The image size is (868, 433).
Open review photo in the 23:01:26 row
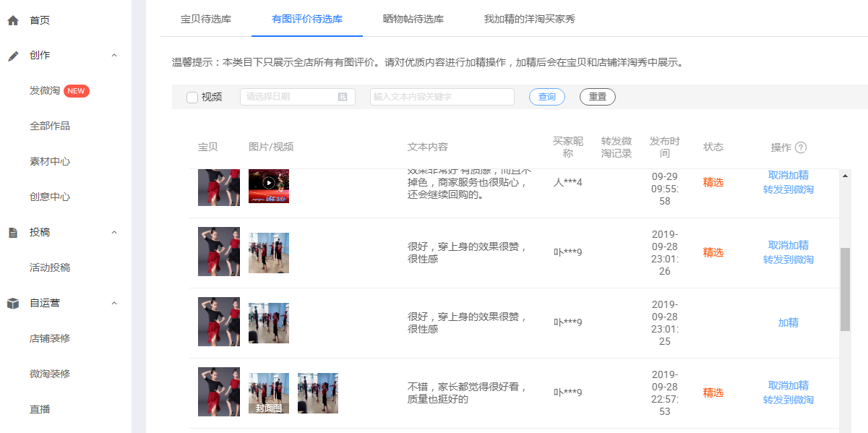(x=269, y=253)
